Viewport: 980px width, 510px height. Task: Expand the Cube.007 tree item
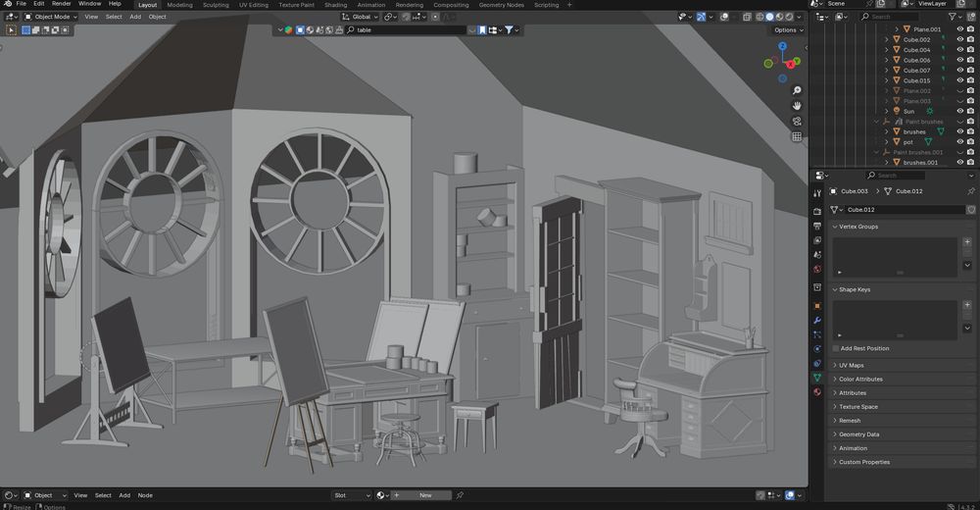tap(886, 71)
